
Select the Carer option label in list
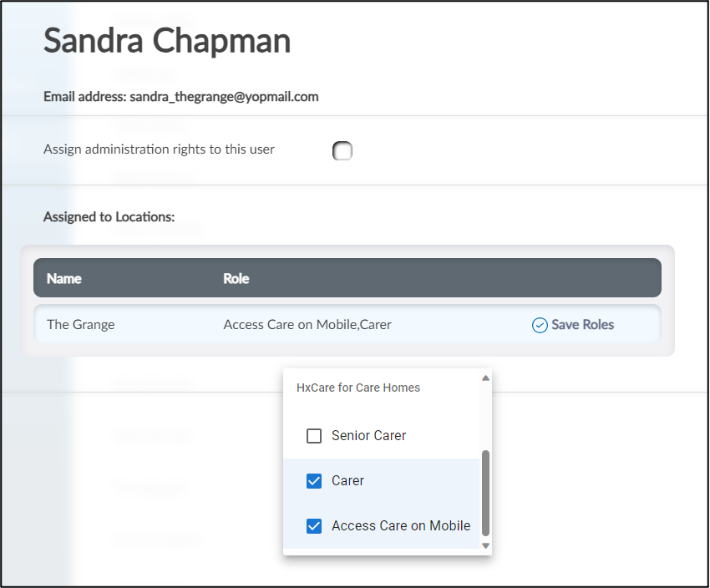point(347,481)
